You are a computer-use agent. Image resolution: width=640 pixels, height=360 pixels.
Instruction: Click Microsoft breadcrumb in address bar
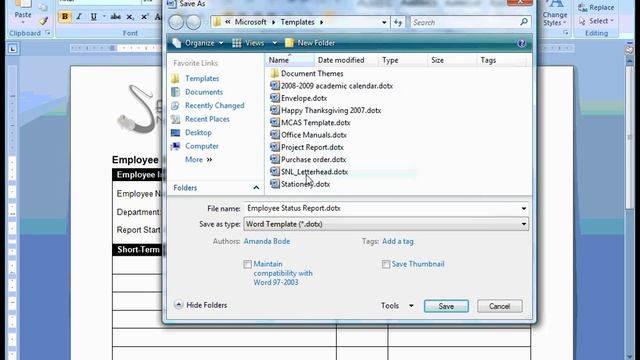(x=250, y=22)
